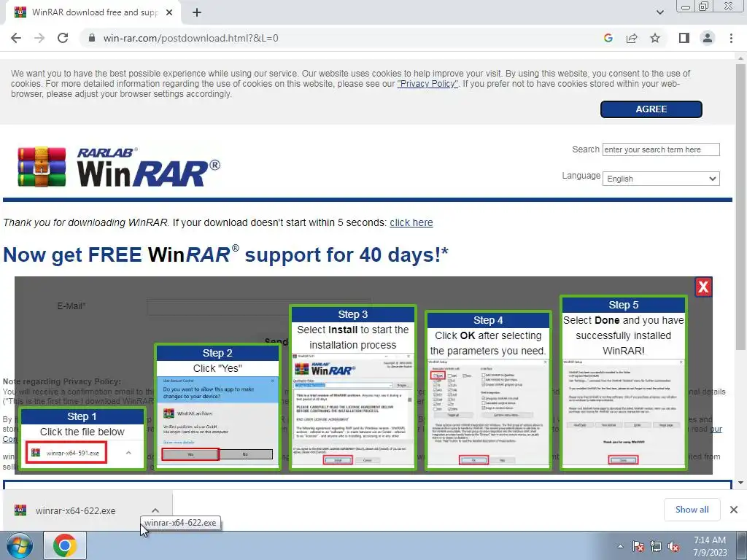The width and height of the screenshot is (747, 560).
Task: Select the WinRAR download tab
Action: coord(94,13)
